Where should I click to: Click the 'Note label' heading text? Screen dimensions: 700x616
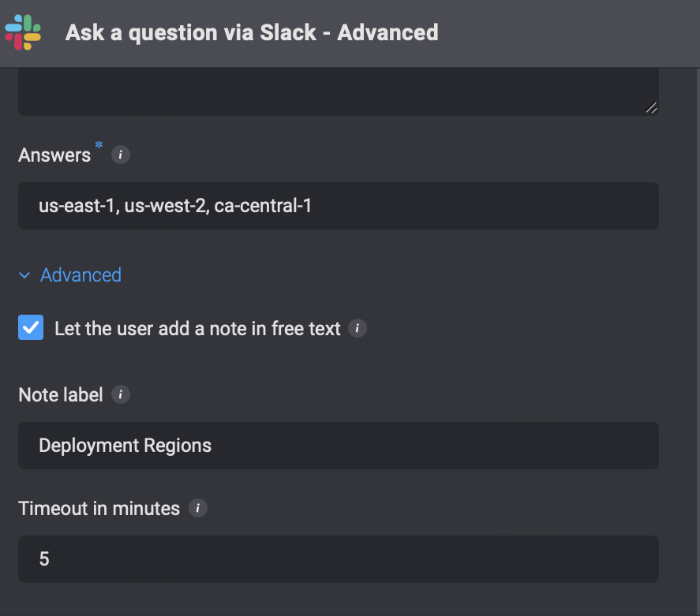click(61, 394)
